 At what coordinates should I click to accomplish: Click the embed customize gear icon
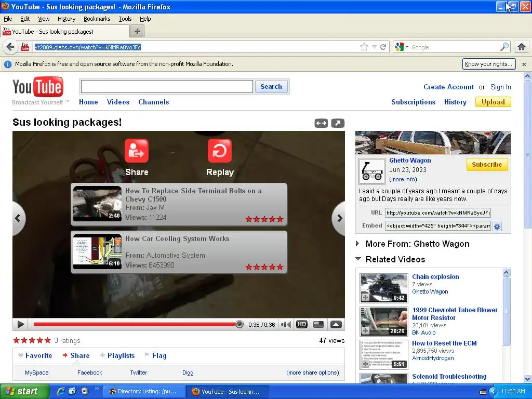[x=497, y=227]
